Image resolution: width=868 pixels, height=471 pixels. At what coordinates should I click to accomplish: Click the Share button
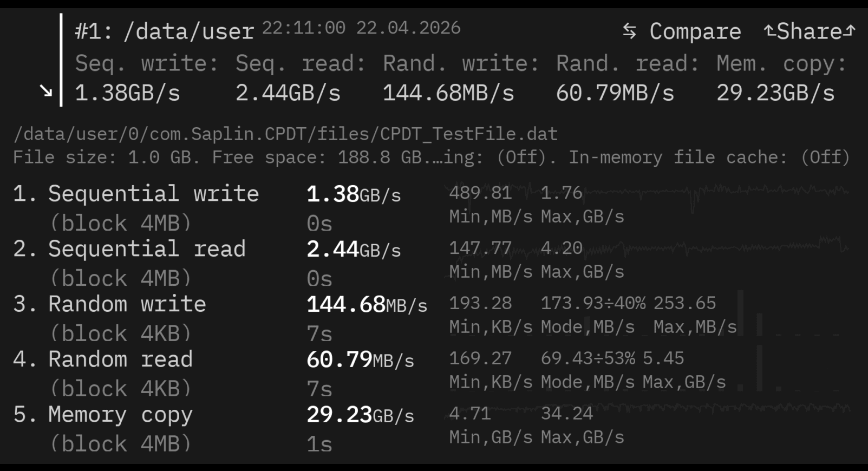tap(810, 31)
